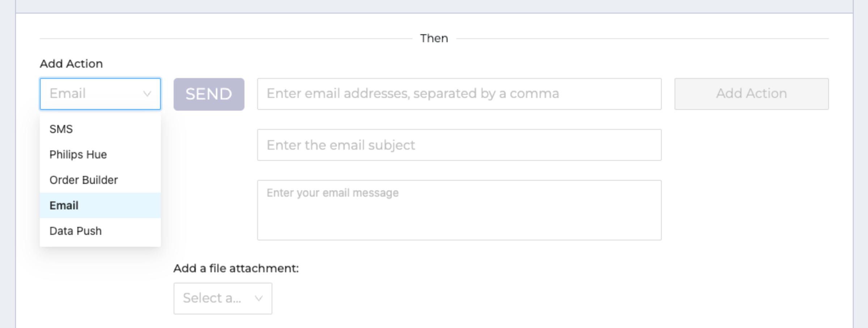Screen dimensions: 868x328
Task: Select Email action currently shown in combo box
Action: click(x=100, y=94)
